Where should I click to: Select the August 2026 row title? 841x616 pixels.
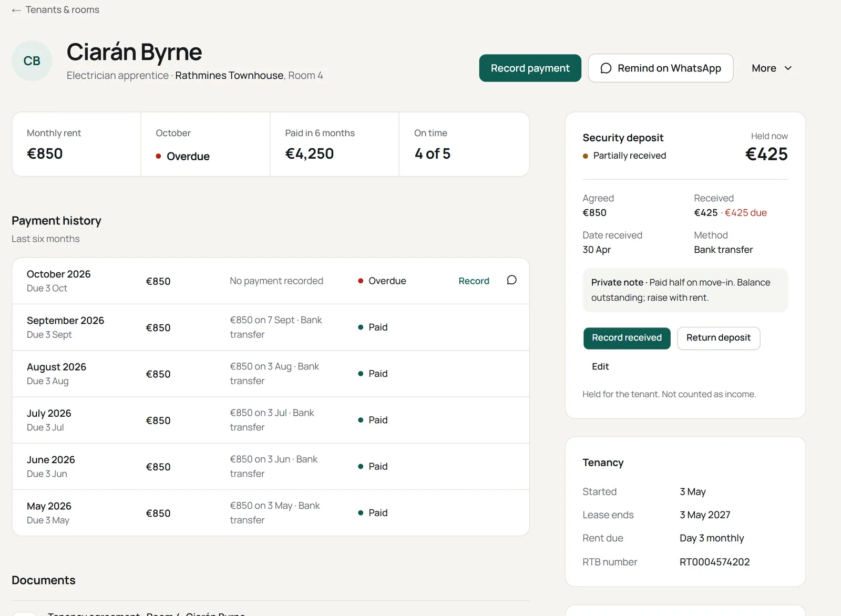click(x=56, y=367)
